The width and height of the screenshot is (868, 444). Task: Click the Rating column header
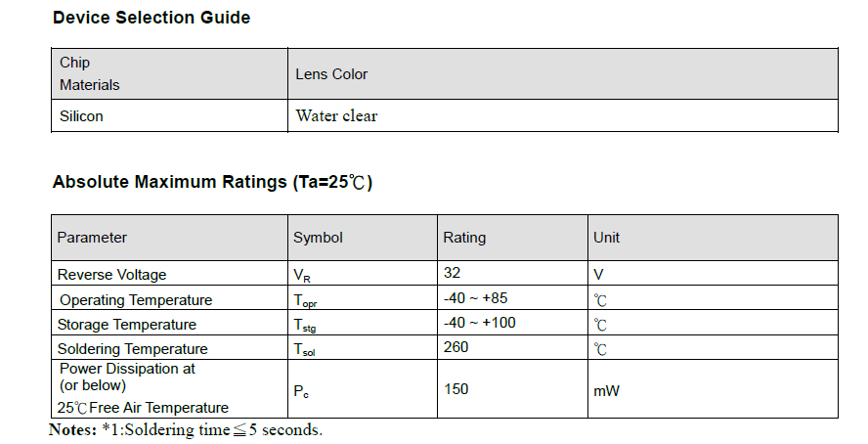coord(464,238)
